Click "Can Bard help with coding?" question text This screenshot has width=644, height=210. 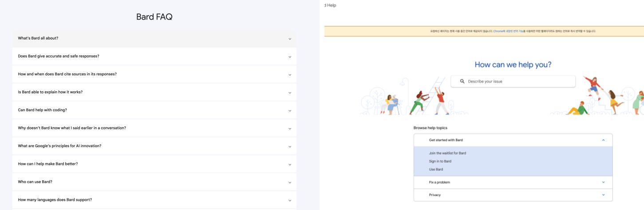click(x=43, y=110)
